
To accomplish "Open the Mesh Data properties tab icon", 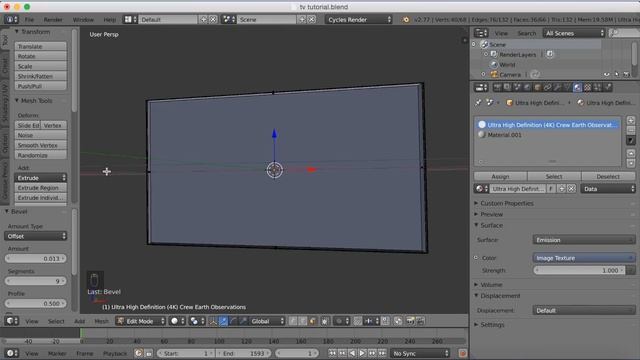I will point(567,87).
